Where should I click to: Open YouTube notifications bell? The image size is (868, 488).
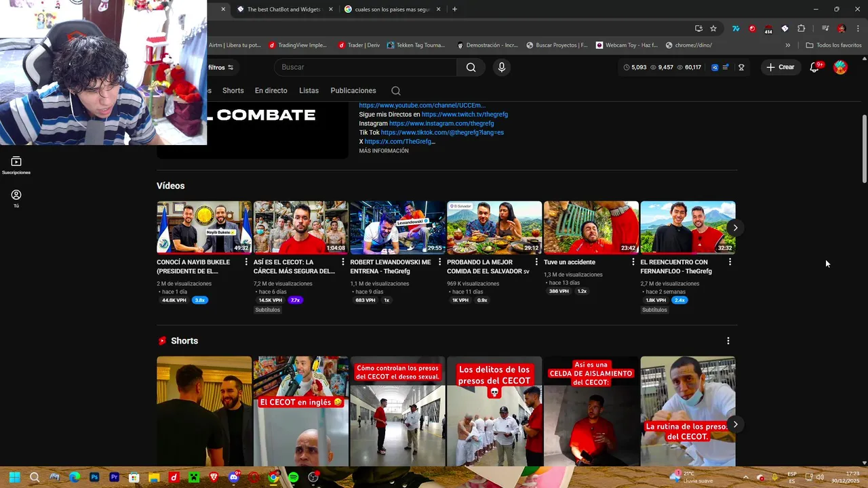click(814, 67)
